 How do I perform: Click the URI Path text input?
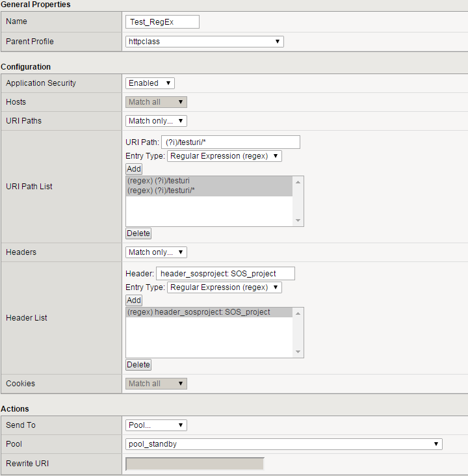pos(231,142)
